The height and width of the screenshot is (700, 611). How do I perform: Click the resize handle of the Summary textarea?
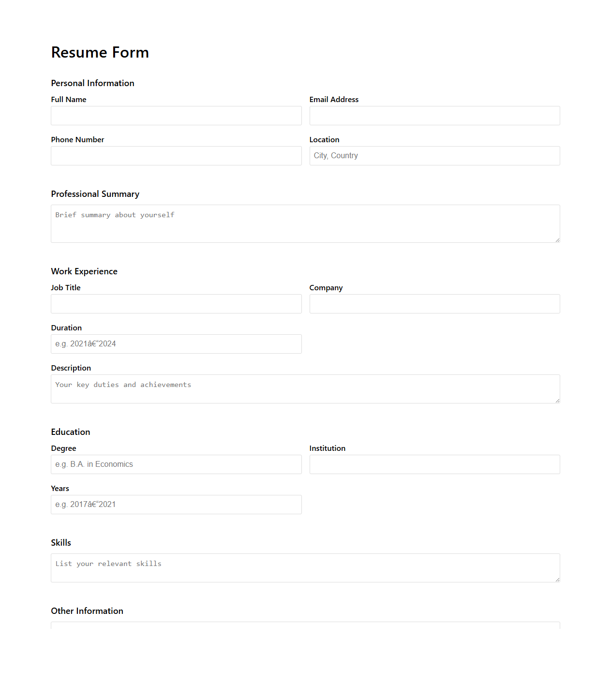tap(557, 240)
